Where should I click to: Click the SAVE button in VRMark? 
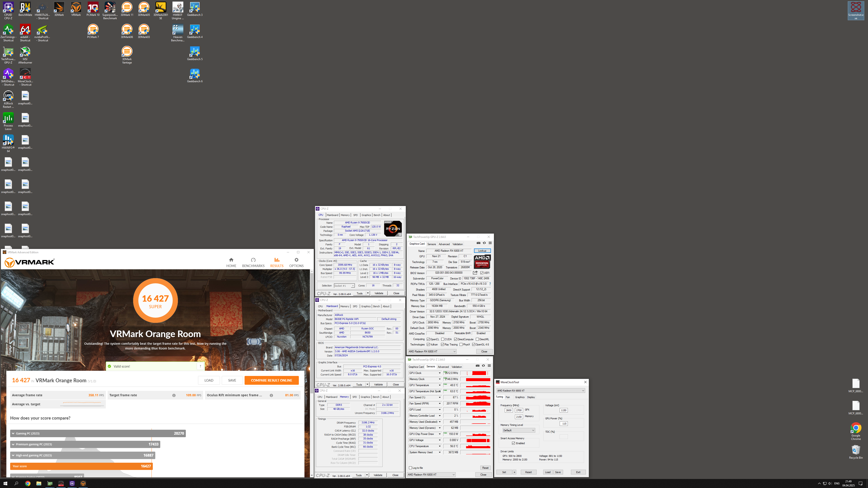tap(232, 380)
